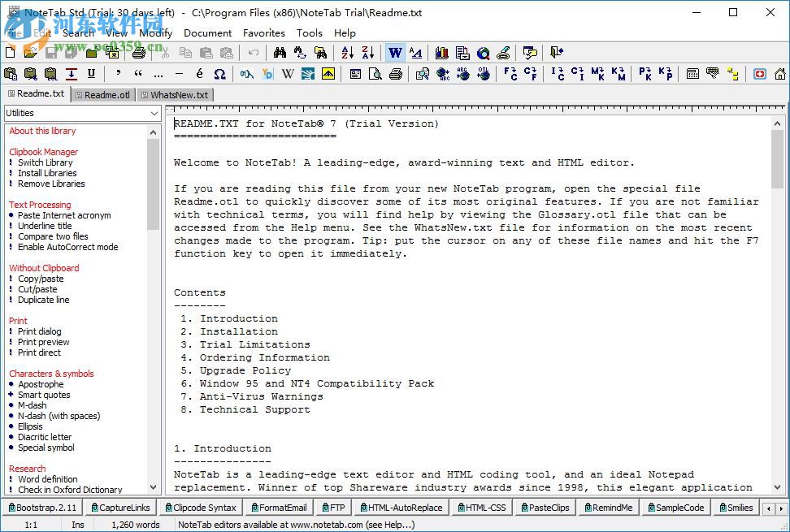Screen dimensions: 790x532
Task: Select the FTP library tab
Action: [x=333, y=508]
